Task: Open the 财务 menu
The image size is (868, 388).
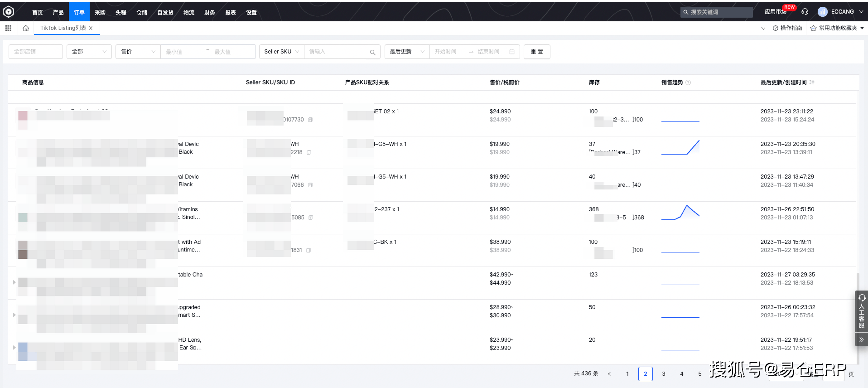Action: [x=210, y=12]
